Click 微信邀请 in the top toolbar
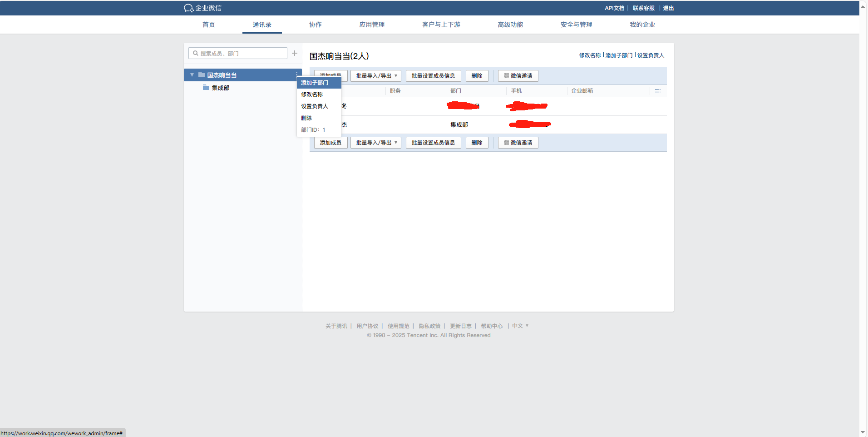The height and width of the screenshot is (437, 868). point(518,76)
